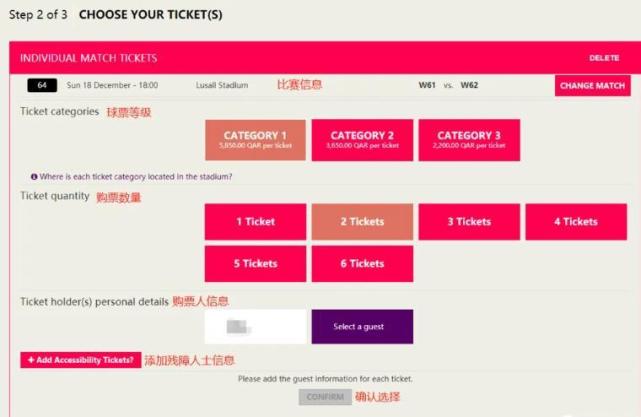The width and height of the screenshot is (641, 417).
Task: Open ticket category stadium location link
Action: pos(136,177)
